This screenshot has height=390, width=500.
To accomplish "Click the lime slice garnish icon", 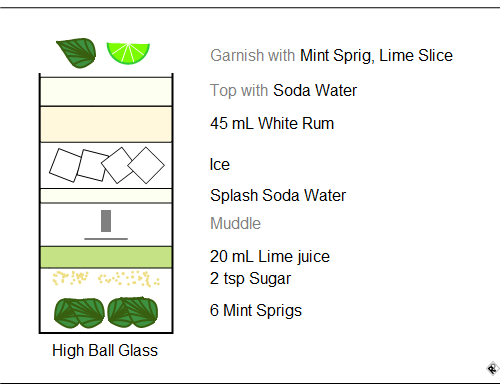I will 128,53.
